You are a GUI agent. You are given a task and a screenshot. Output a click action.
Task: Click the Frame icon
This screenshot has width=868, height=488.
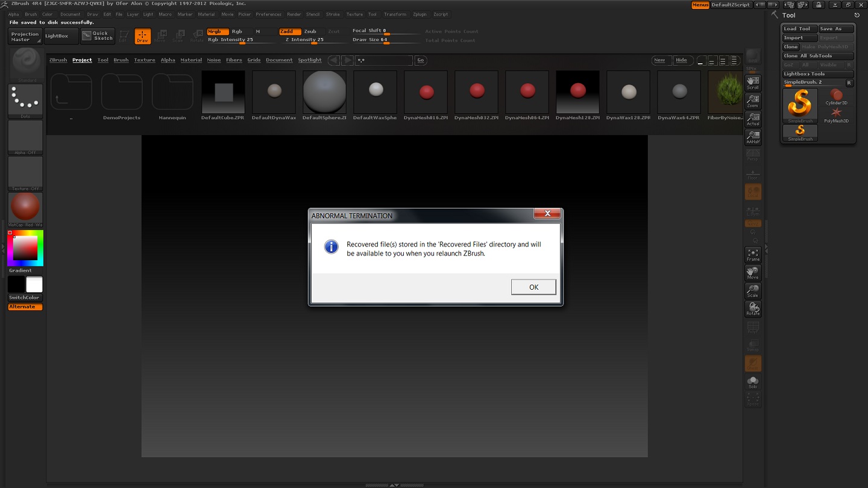753,255
